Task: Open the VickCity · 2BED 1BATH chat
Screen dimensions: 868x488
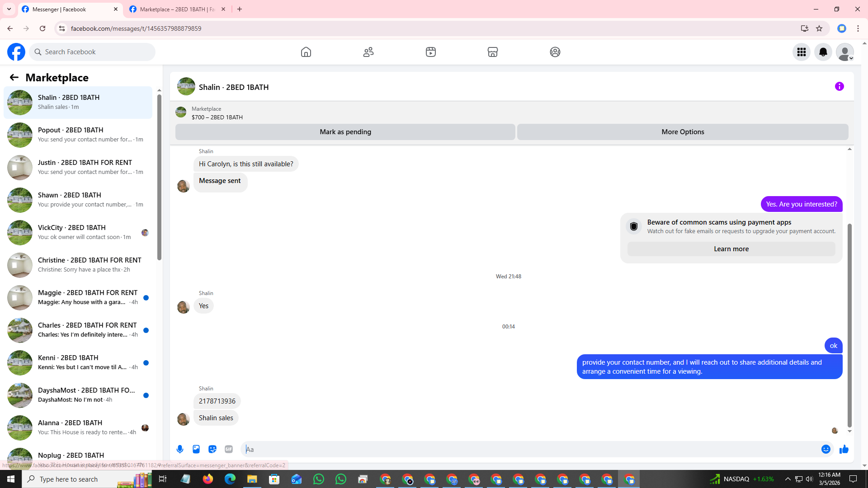Action: (78, 232)
